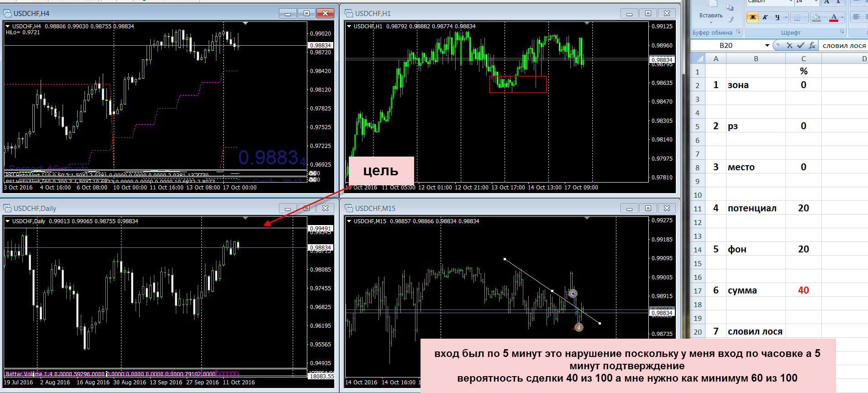Apply the fill color bucket
The height and width of the screenshot is (393, 868).
click(x=816, y=17)
